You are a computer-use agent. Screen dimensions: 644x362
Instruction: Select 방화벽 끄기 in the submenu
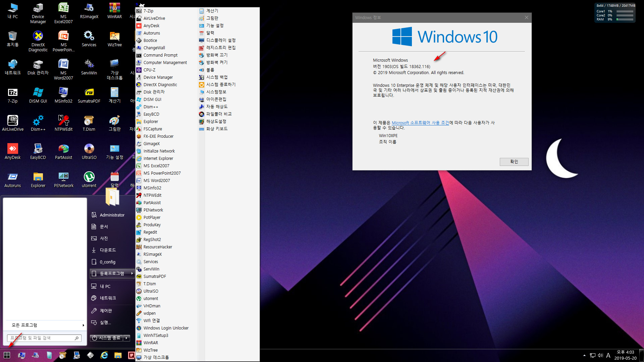[x=229, y=55]
